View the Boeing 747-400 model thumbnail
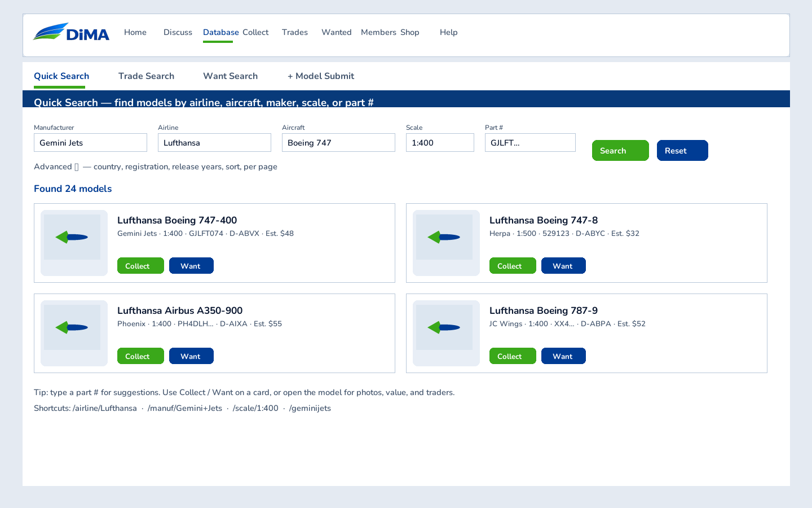 (x=74, y=243)
